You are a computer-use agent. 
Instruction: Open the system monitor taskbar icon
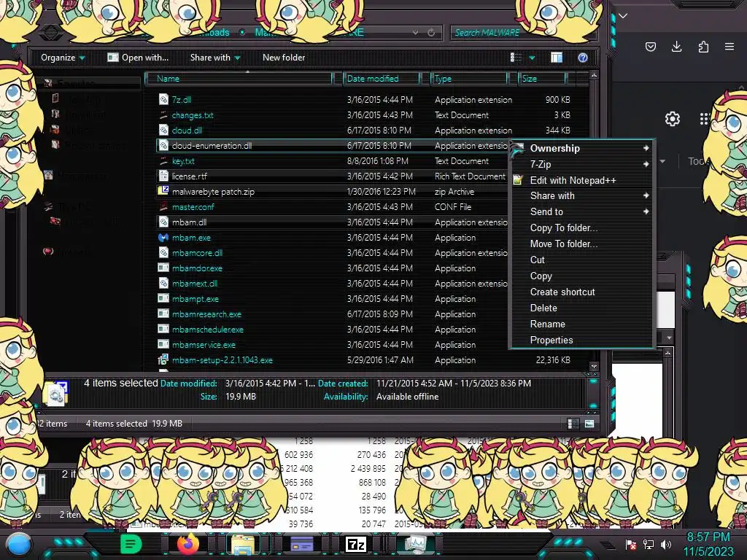(x=416, y=544)
